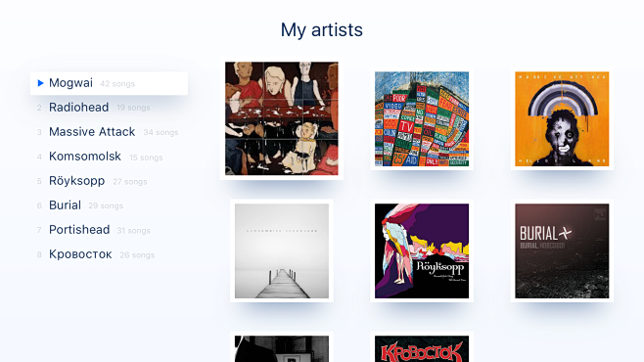Choose Кровосток from the artist list
Screen dimensions: 644x362
(x=109, y=254)
